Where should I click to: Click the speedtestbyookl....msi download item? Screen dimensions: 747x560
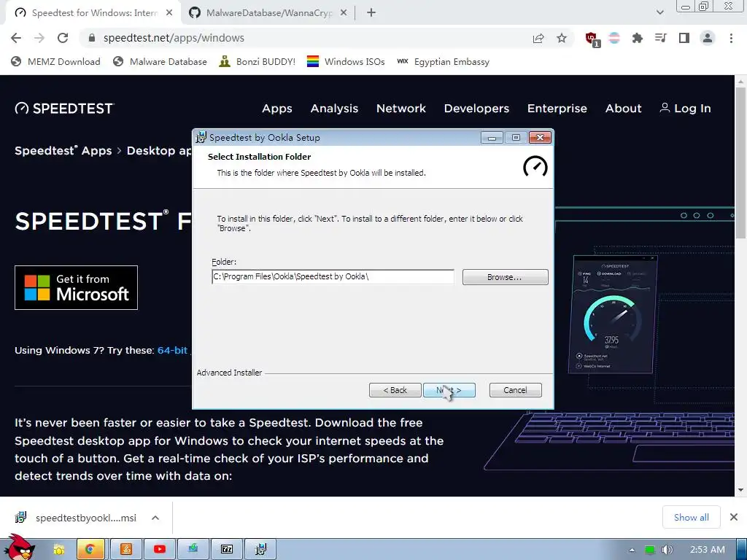click(x=77, y=518)
